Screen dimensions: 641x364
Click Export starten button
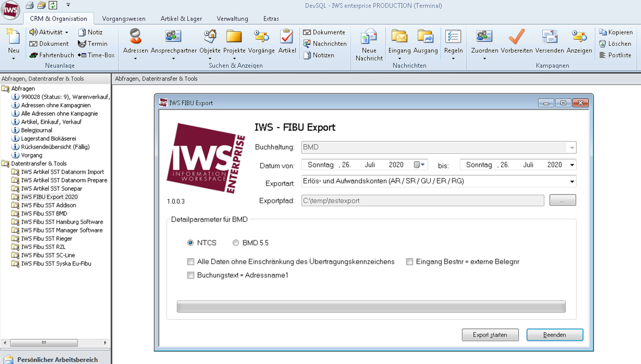tap(490, 335)
